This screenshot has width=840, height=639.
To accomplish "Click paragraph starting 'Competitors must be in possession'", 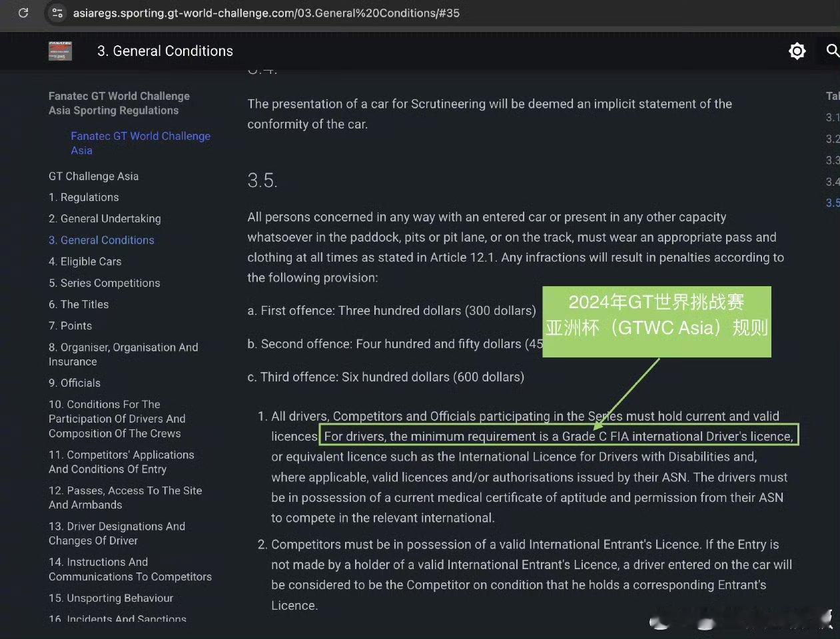I will coord(531,574).
